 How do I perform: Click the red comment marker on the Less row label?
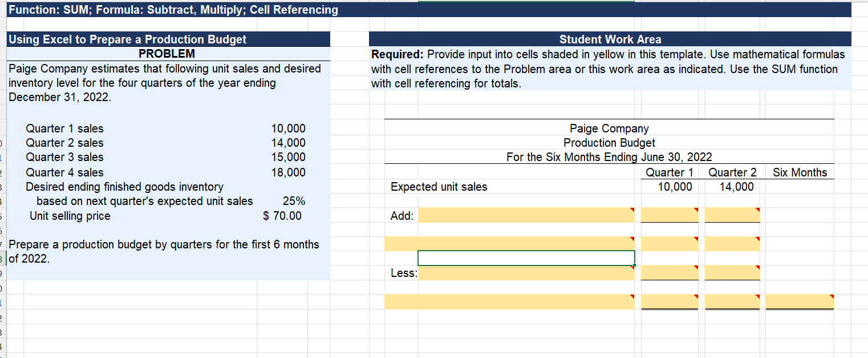(632, 268)
